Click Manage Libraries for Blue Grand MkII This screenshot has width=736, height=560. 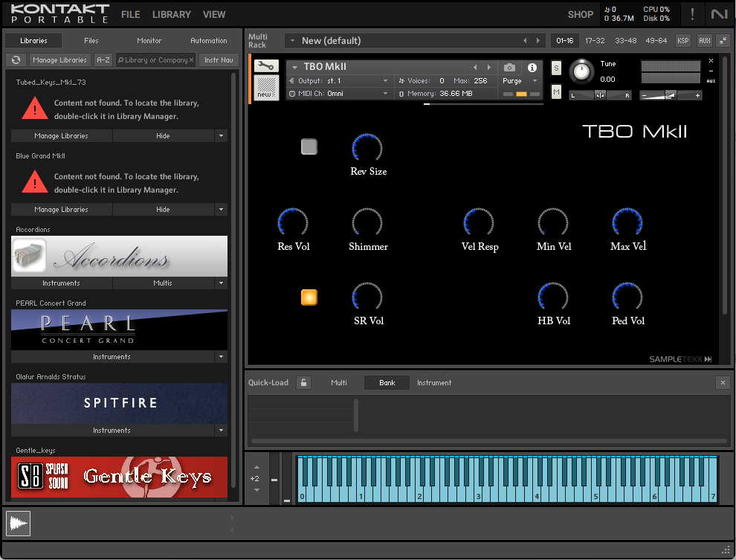tap(60, 209)
